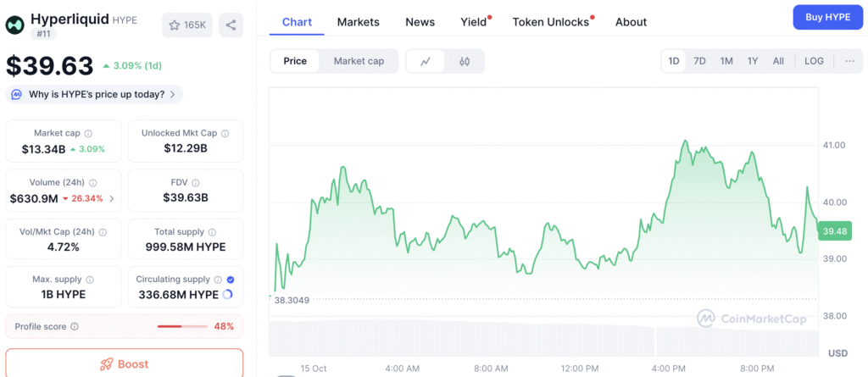Click the Profile score progress bar
Image resolution: width=868 pixels, height=377 pixels.
tap(182, 326)
